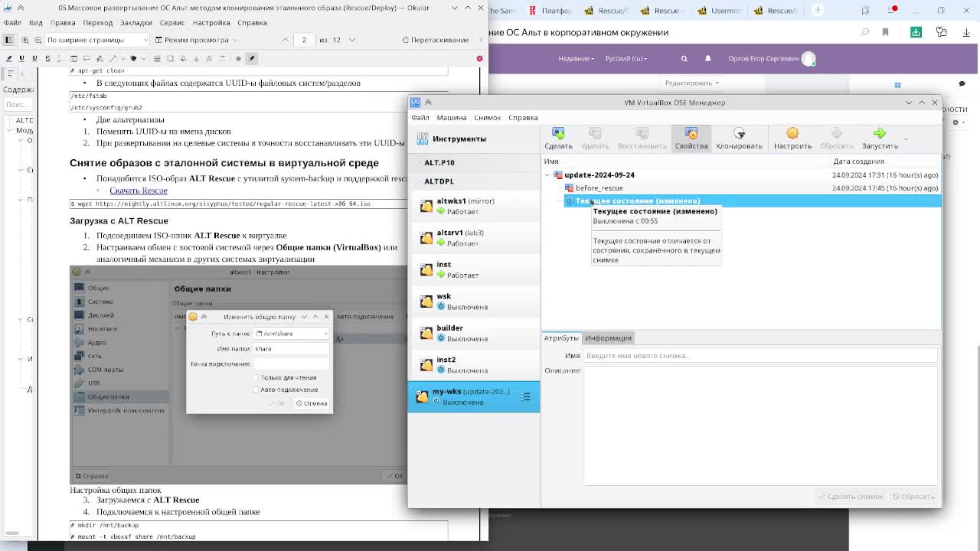Open a new browser tab with plus
The image size is (980, 551).
818,10
